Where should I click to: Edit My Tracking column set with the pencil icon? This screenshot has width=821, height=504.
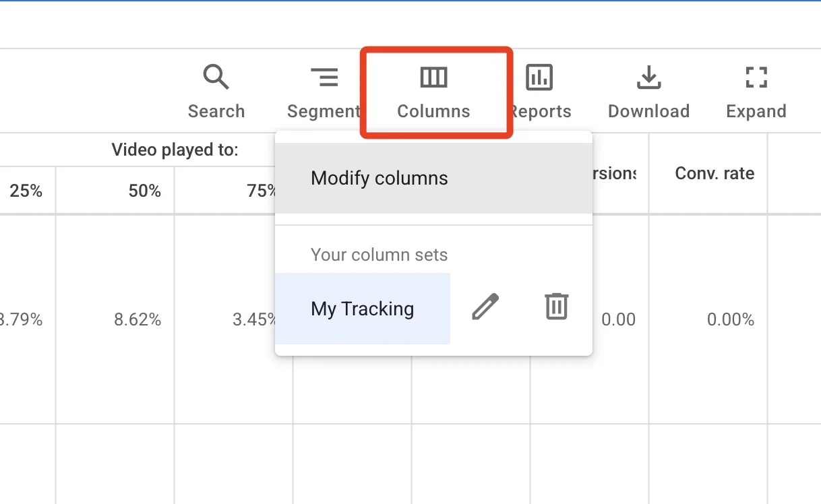pos(485,307)
